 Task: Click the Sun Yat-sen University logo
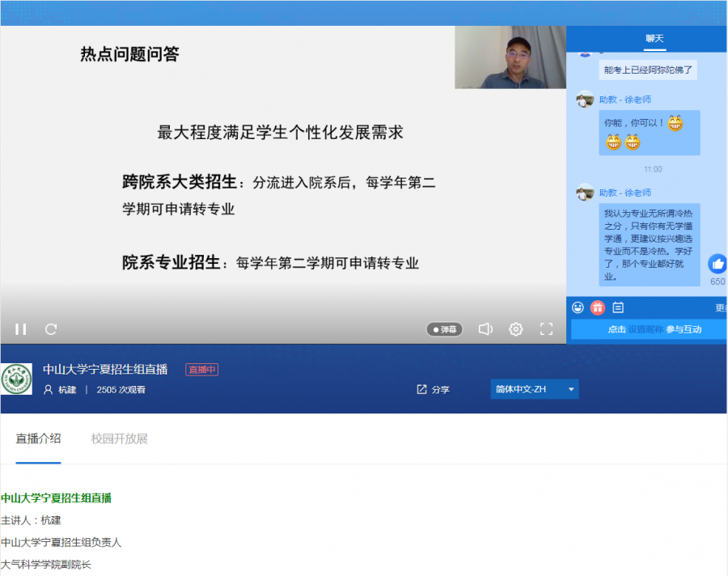click(17, 379)
